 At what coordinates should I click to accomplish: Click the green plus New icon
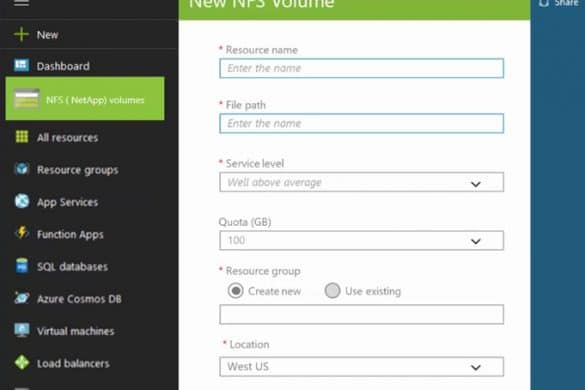pos(21,34)
